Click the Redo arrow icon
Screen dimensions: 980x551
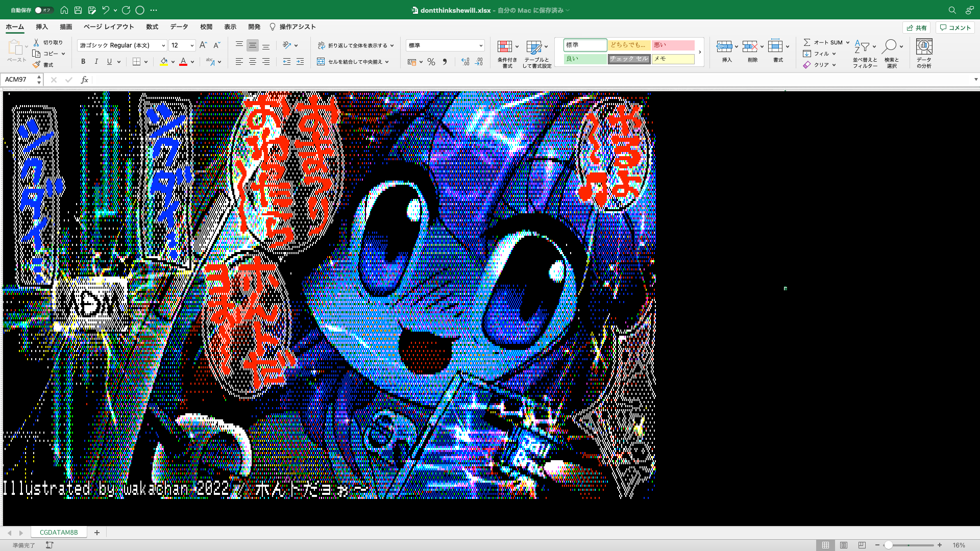(x=126, y=10)
